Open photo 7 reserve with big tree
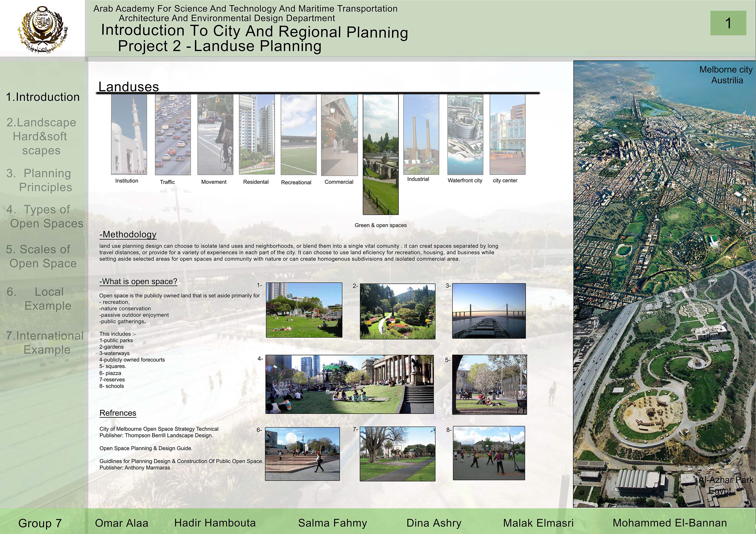Screen dimensions: 756x534 pyautogui.click(x=397, y=454)
